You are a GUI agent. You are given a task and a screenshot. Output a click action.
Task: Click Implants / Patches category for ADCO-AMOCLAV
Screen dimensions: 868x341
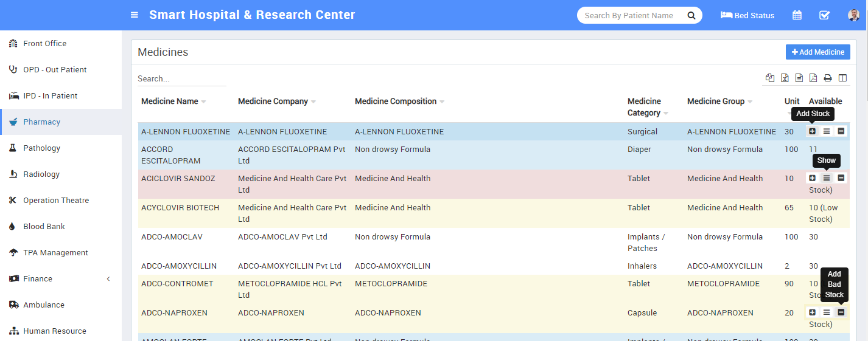[x=646, y=243]
